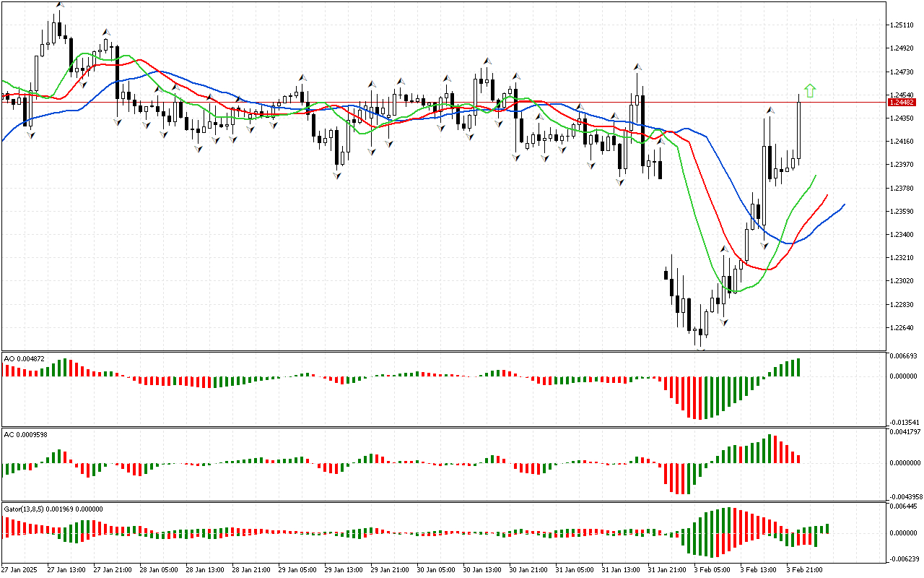Click the AC 0.0009598 indicator label
Viewport: 924px width, 578px height.
pyautogui.click(x=25, y=434)
